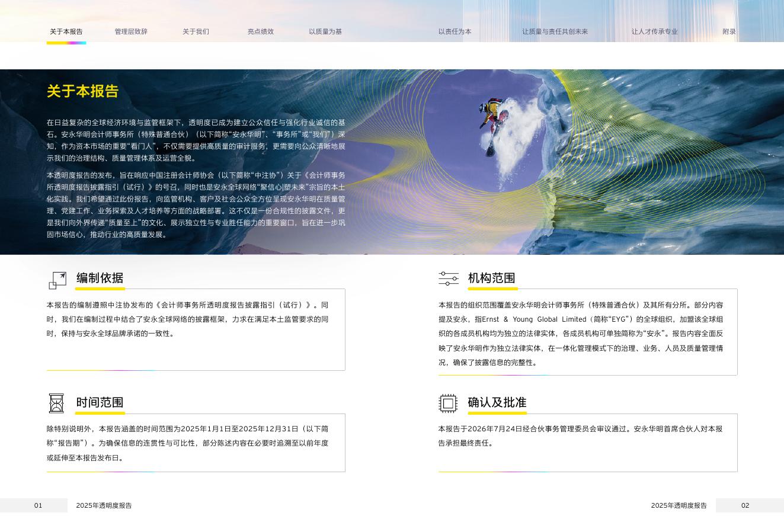Click the paragraph beginning 本报告的组织范围覆盖
The width and height of the screenshot is (784, 532).
(x=581, y=334)
